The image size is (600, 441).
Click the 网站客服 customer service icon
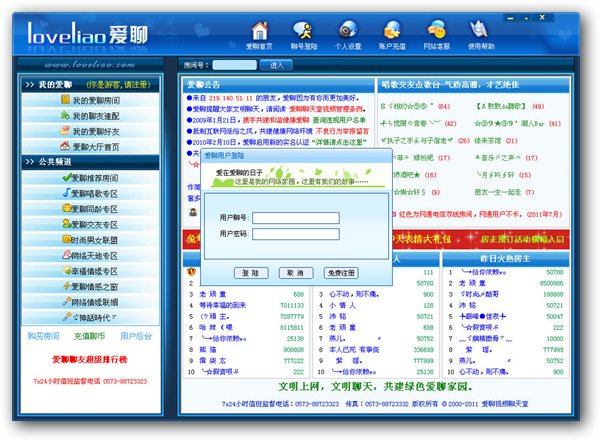click(x=436, y=36)
